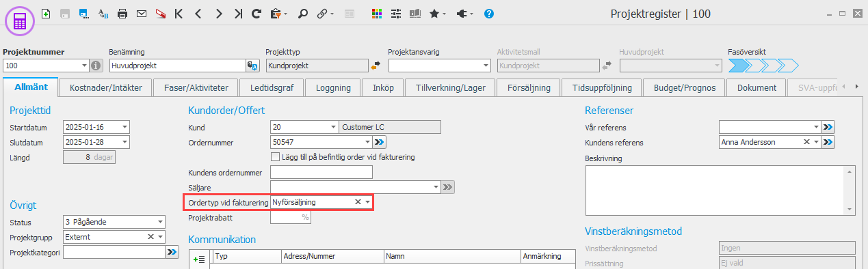Open the link chain dropdown in toolbar

tap(325, 13)
